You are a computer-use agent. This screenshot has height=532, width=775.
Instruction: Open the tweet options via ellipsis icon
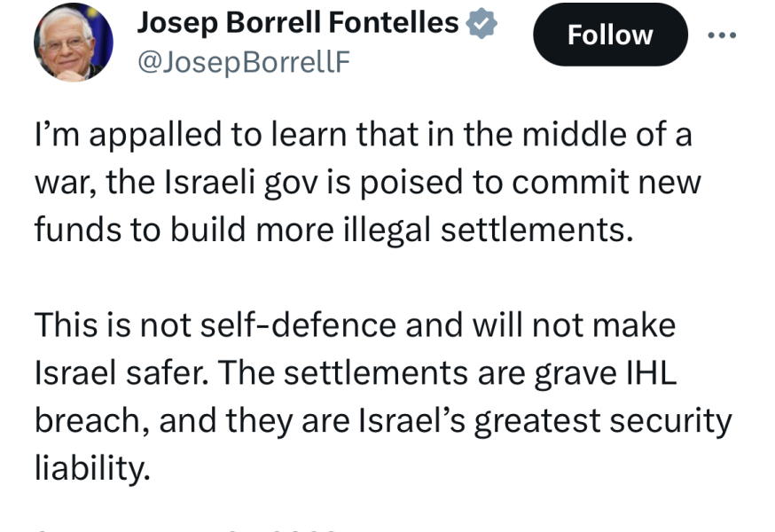[724, 34]
